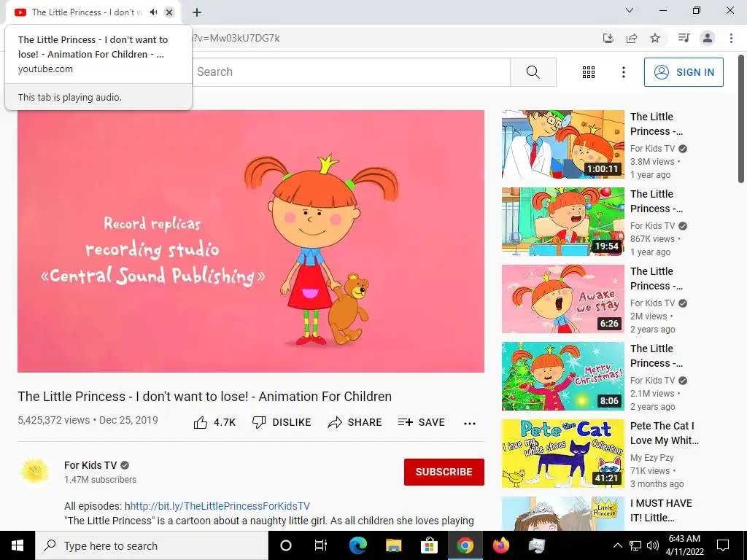Click the 1.47M subscribers text
The width and height of the screenshot is (747, 560).
tap(100, 480)
